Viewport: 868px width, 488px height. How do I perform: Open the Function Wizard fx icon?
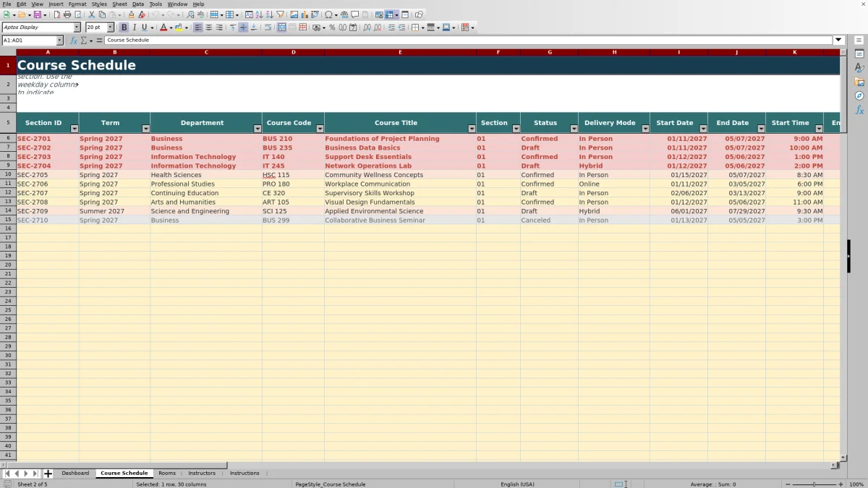tap(73, 40)
